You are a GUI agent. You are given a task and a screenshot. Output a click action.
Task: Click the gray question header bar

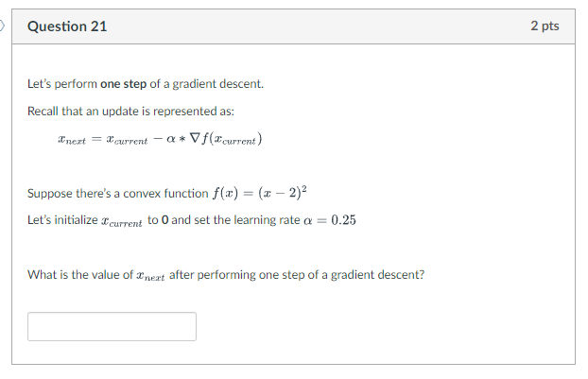[x=294, y=26]
